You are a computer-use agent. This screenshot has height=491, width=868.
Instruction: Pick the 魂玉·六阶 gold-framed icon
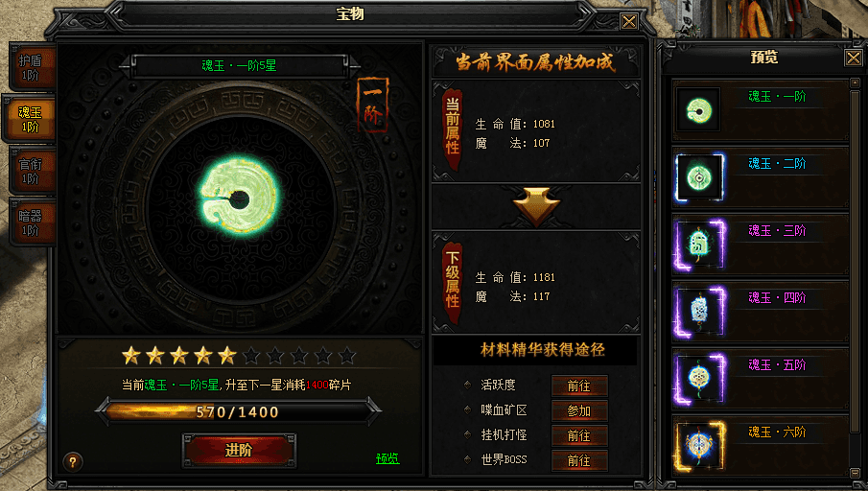699,446
